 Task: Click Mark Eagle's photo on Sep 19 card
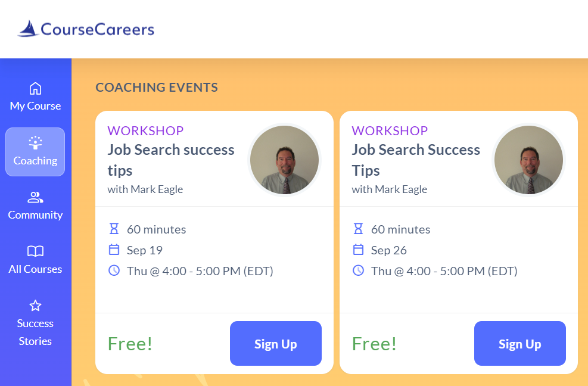click(x=284, y=160)
